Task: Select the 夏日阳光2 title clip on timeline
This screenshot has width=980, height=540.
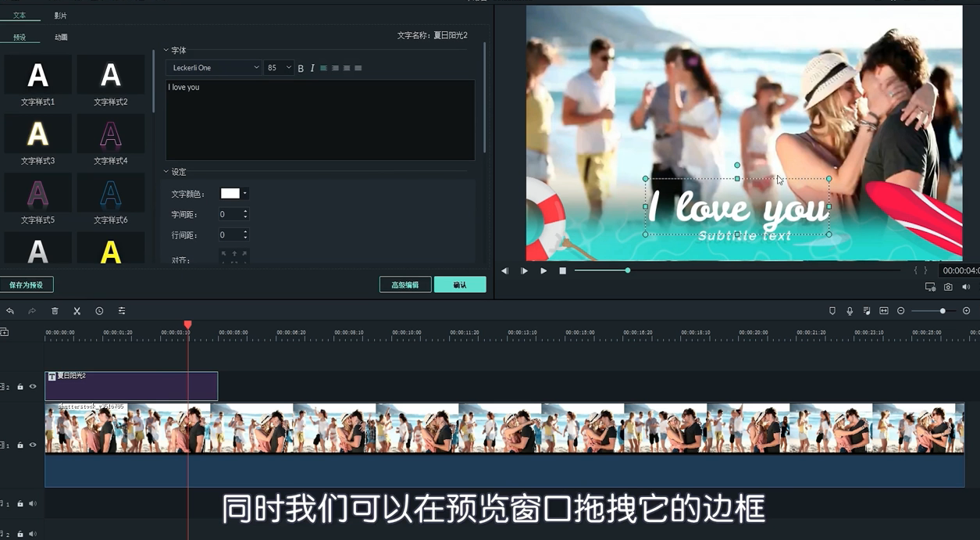Action: (x=131, y=386)
